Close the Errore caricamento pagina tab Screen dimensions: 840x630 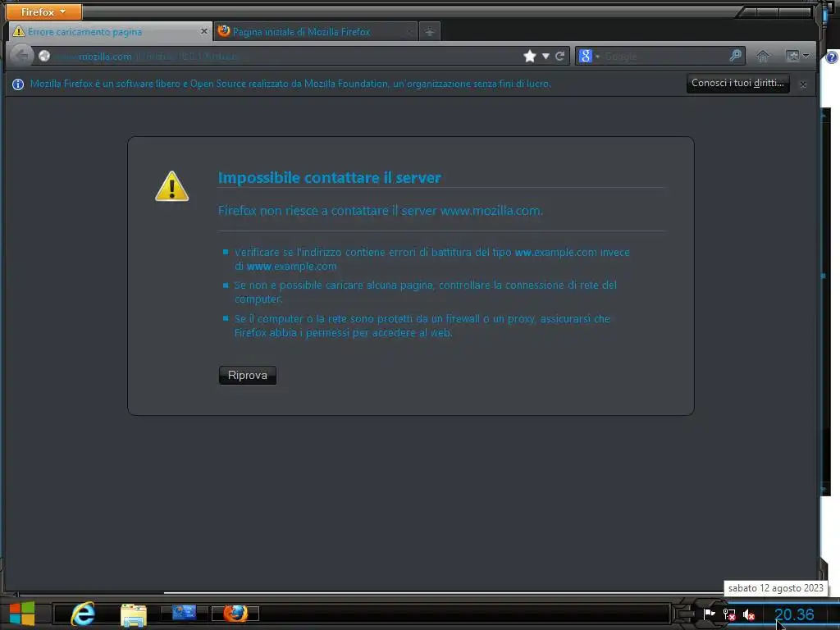click(x=203, y=32)
